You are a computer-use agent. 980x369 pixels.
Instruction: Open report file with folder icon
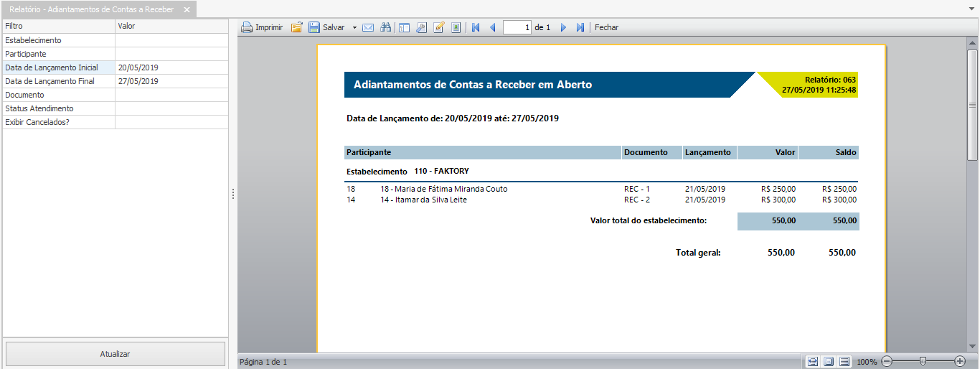click(x=296, y=27)
